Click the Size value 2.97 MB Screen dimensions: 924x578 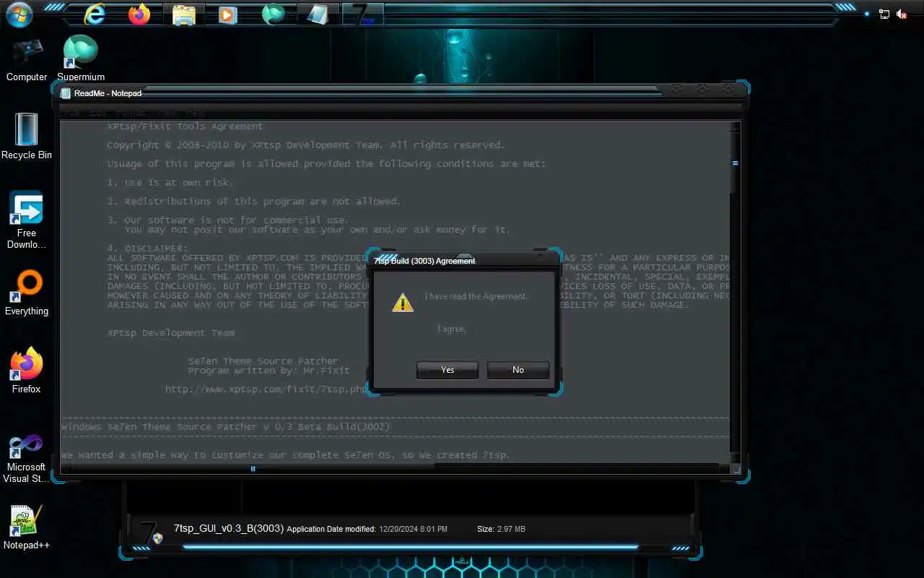point(511,530)
